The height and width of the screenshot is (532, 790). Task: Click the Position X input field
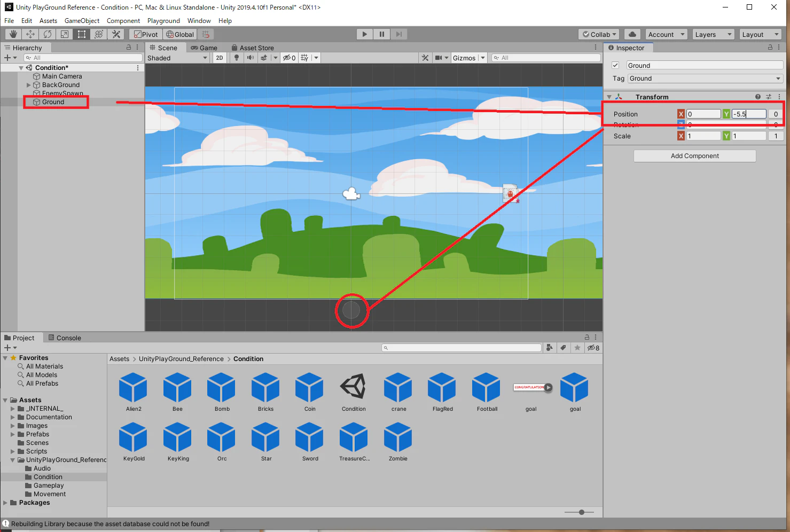point(703,114)
